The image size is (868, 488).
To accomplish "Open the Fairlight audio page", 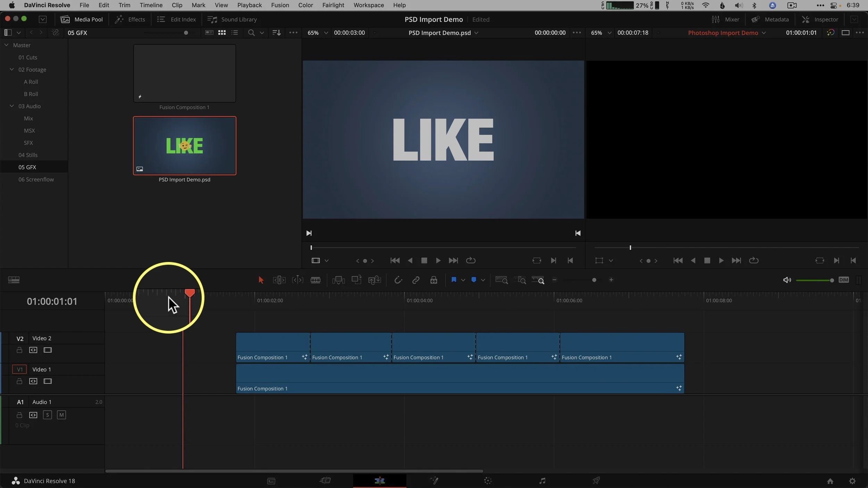I will click(x=542, y=481).
